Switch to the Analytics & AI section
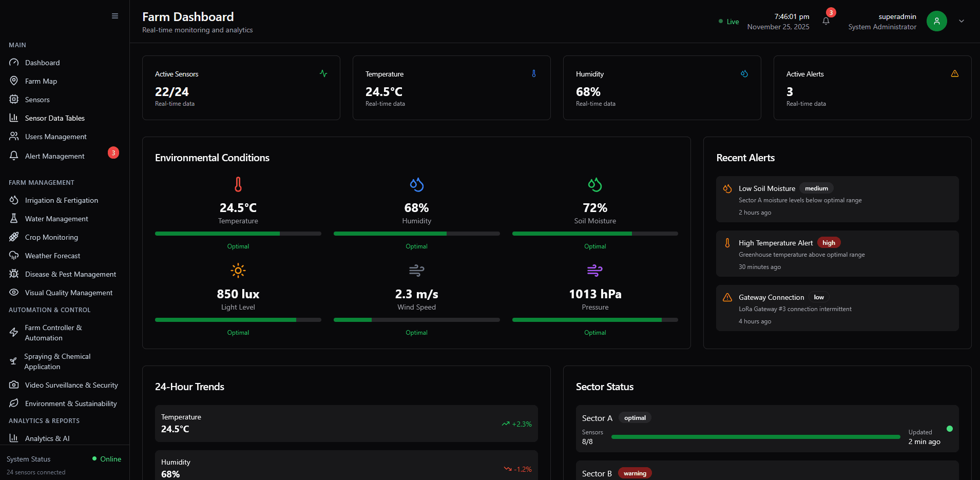The width and height of the screenshot is (980, 480). pos(47,438)
